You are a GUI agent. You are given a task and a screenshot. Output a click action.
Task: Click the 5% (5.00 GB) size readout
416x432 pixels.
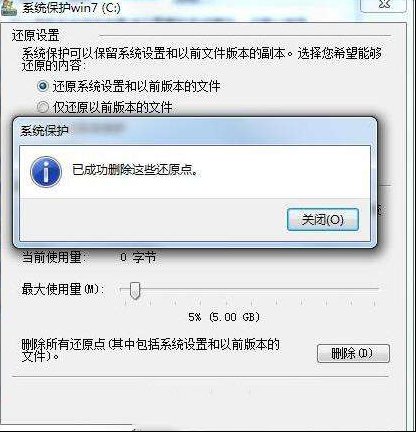[224, 317]
